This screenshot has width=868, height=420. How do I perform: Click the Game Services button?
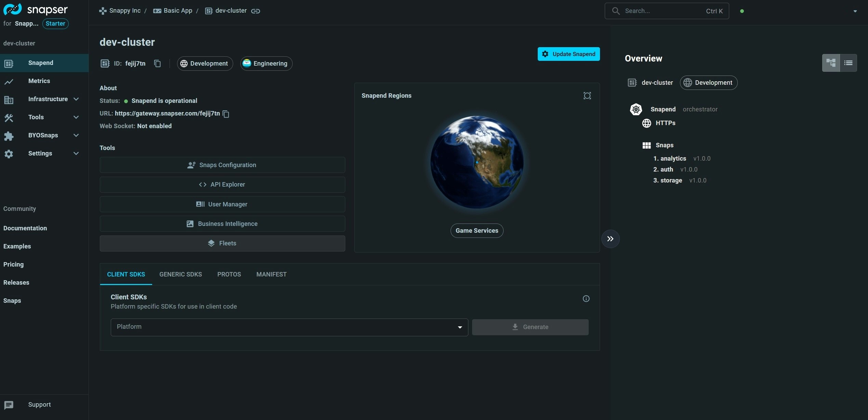coord(477,230)
